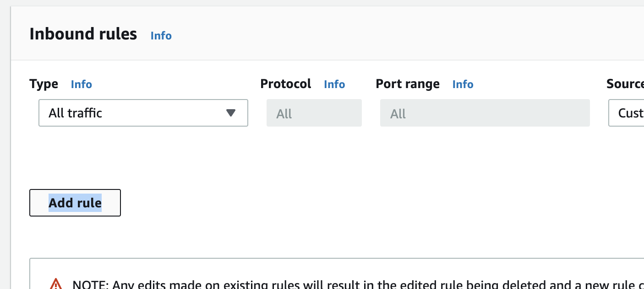Open the Info link next to Protocol

(334, 84)
